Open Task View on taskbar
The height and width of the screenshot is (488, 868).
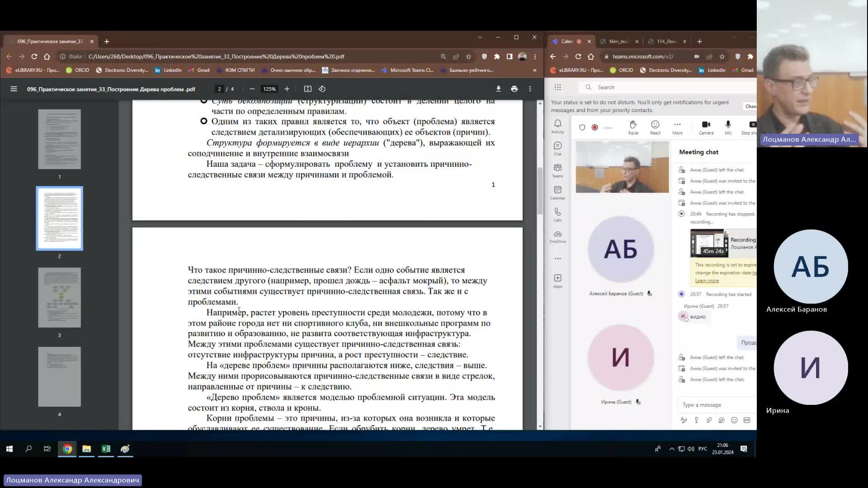point(47,449)
